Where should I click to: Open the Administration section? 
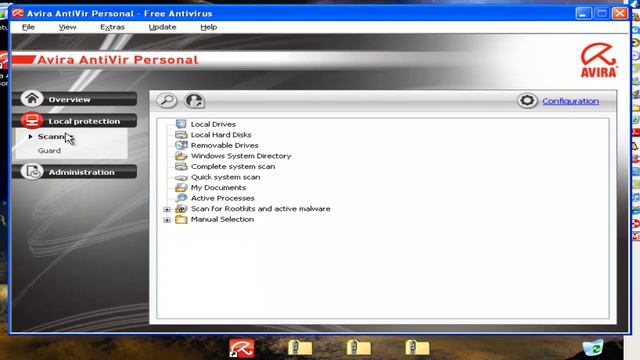(75, 172)
